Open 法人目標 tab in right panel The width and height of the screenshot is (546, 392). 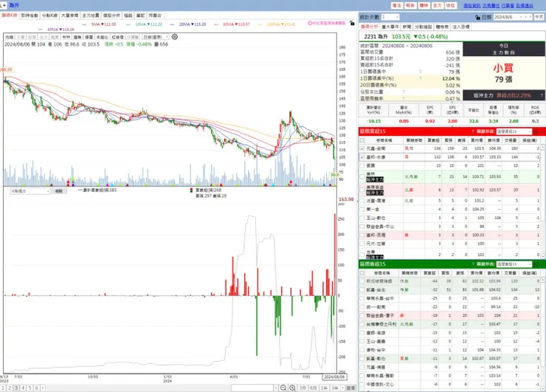pyautogui.click(x=461, y=27)
